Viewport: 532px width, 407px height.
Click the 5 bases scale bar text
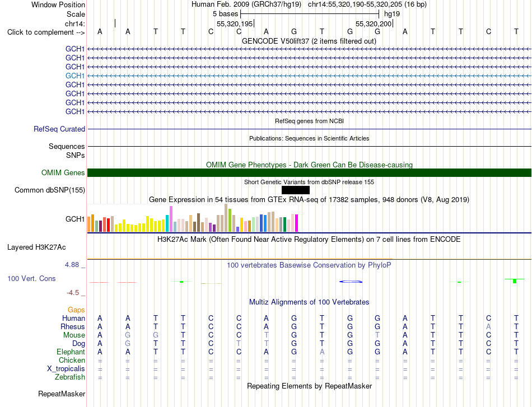tap(225, 14)
